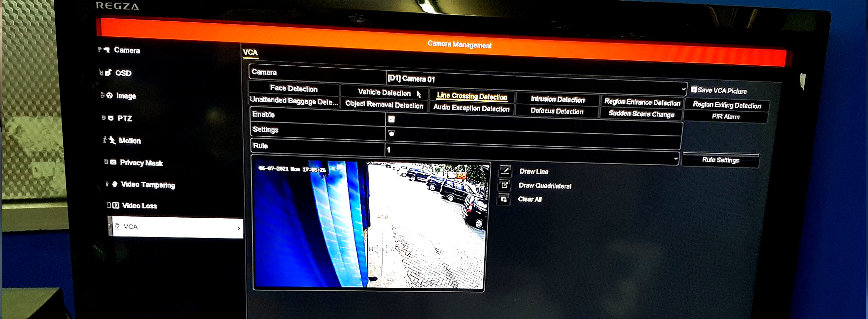
Task: Click the VCA top tab label
Action: pyautogui.click(x=250, y=53)
